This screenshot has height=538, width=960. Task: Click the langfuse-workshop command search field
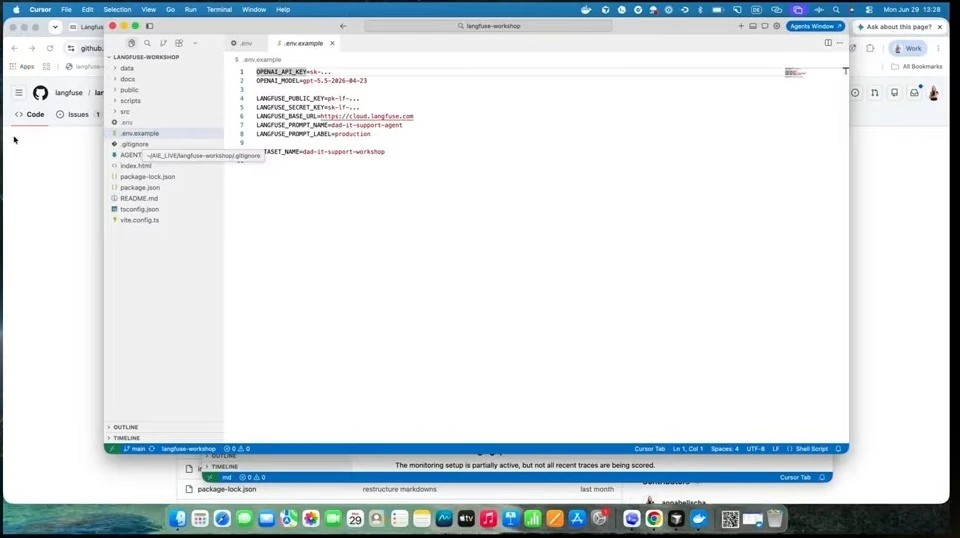pyautogui.click(x=488, y=26)
